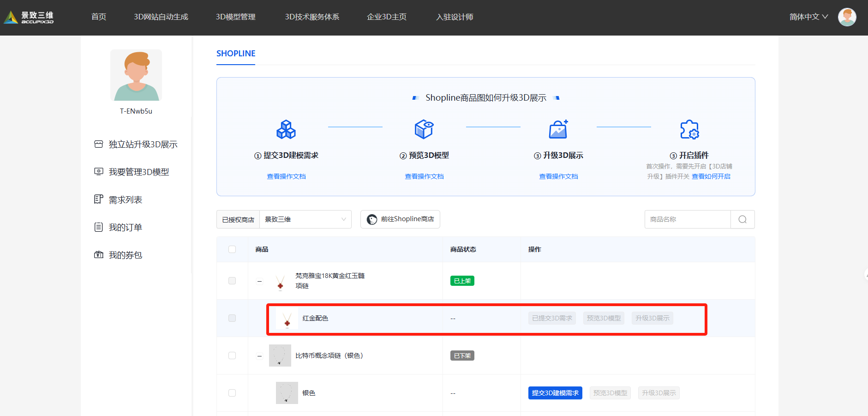Click the 升级3D展示 shopping bag step icon
The image size is (868, 416).
point(558,129)
